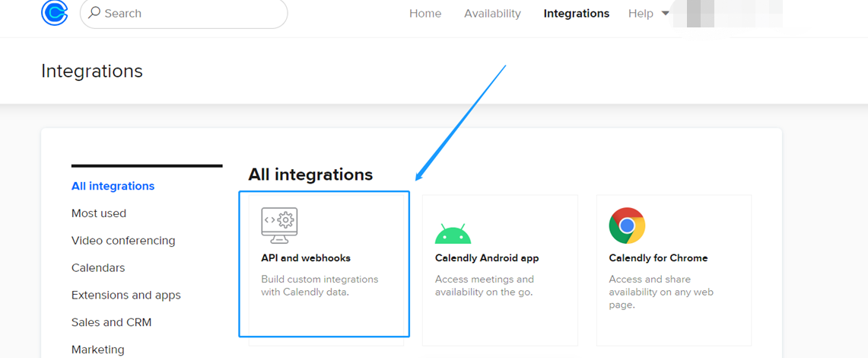Click the Chrome logo icon
This screenshot has width=868, height=358.
click(627, 225)
